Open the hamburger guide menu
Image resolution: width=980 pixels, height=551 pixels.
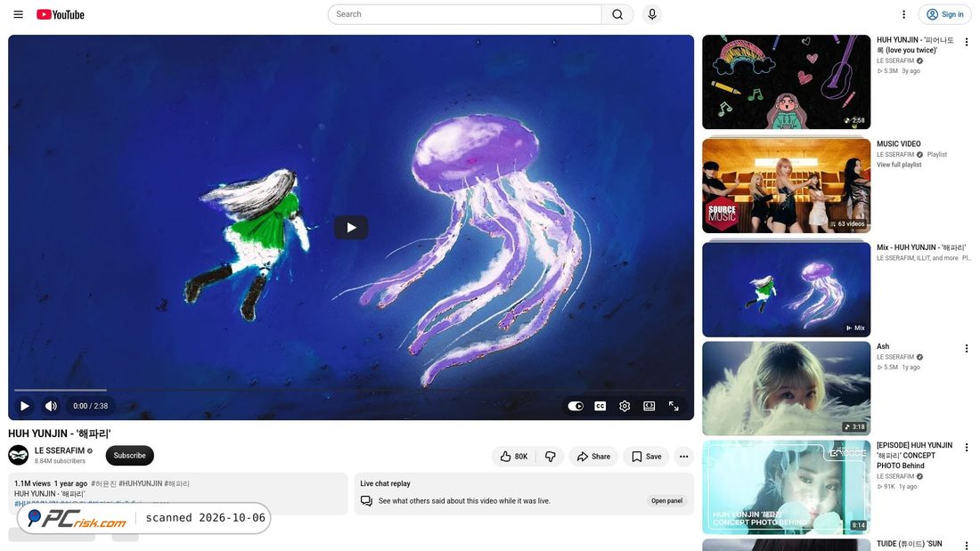18,14
